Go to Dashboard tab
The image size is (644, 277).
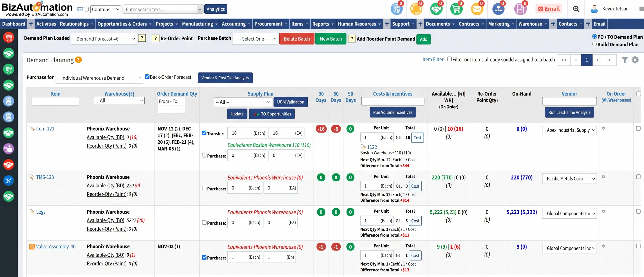14,24
